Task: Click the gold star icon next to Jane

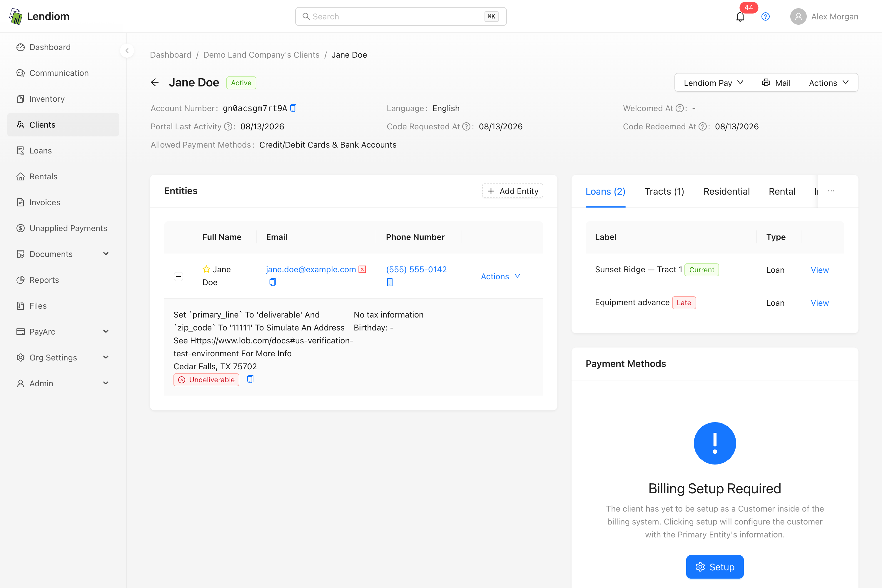Action: click(x=206, y=269)
